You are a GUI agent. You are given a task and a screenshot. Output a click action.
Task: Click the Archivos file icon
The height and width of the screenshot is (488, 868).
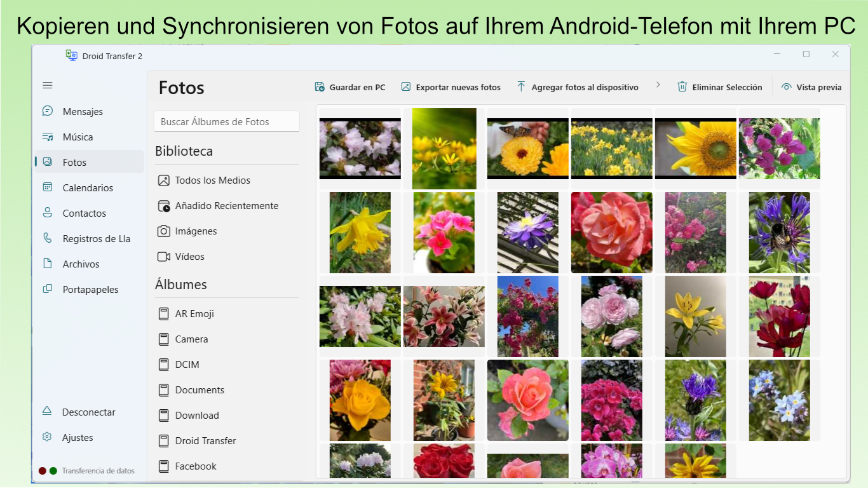pyautogui.click(x=47, y=263)
